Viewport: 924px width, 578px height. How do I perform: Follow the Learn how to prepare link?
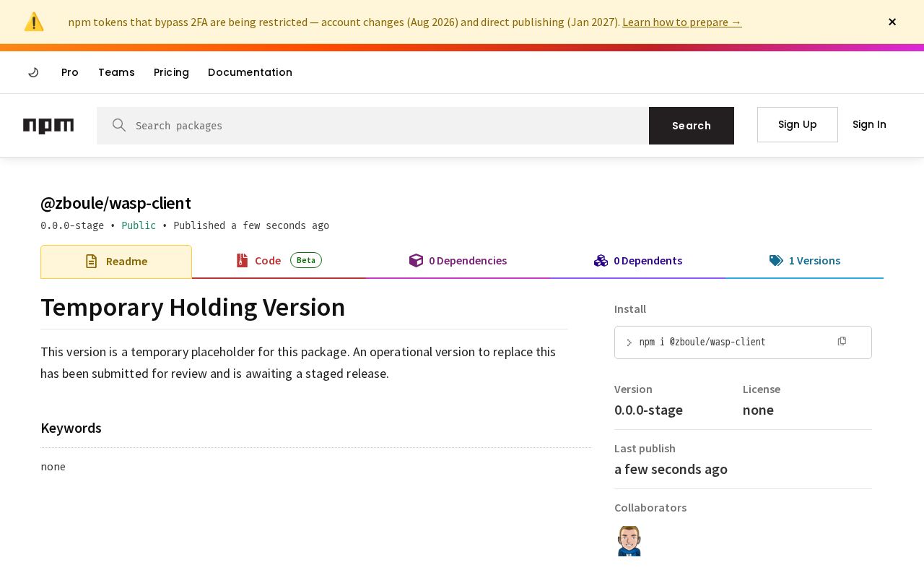(x=681, y=22)
